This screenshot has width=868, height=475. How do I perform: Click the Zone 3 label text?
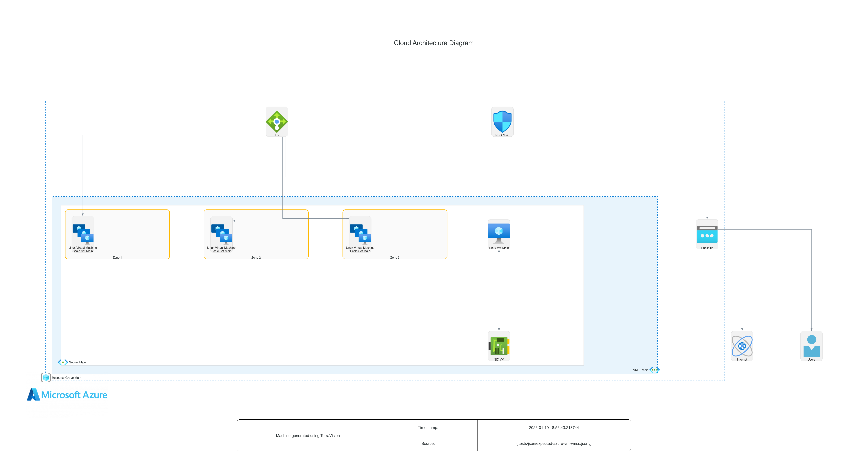(x=395, y=258)
